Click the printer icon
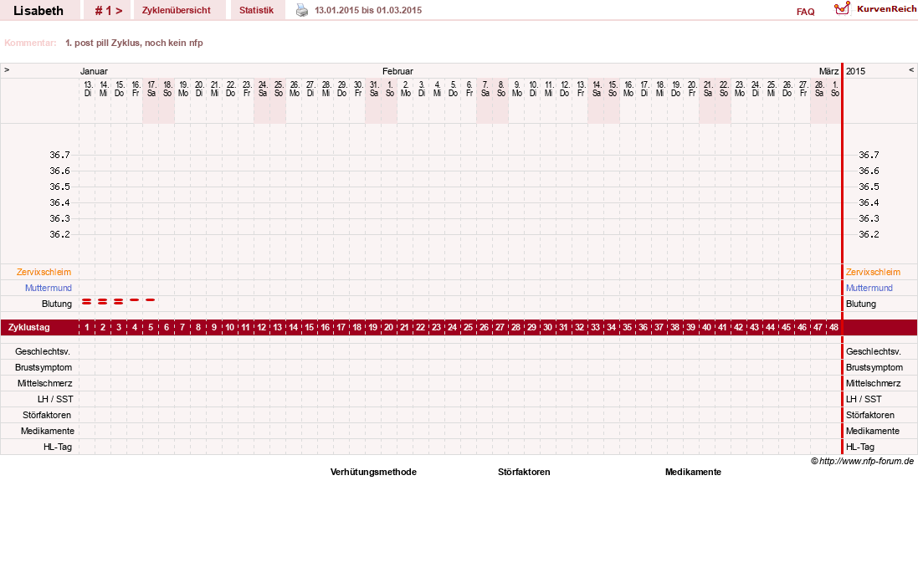Screen dimensions: 918x588 (301, 10)
